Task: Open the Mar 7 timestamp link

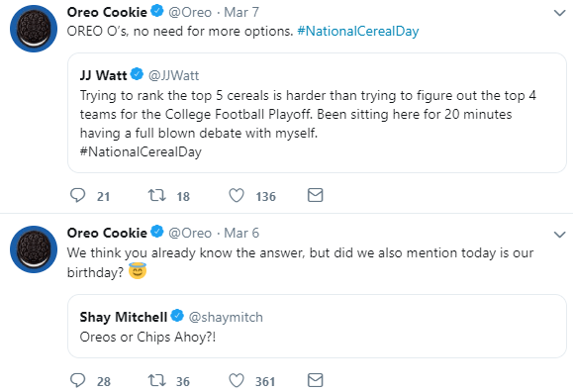Action: [x=241, y=12]
